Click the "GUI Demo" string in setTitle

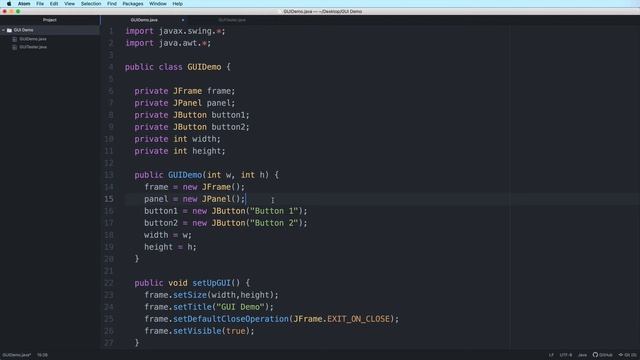click(x=240, y=307)
